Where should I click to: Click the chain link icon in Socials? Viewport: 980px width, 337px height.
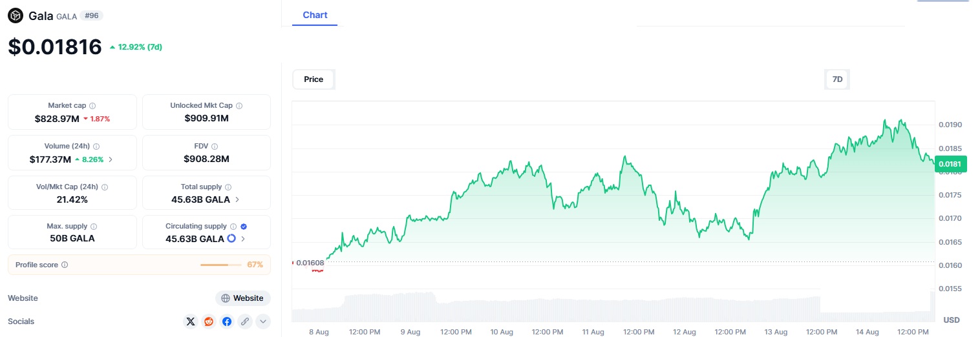point(244,322)
